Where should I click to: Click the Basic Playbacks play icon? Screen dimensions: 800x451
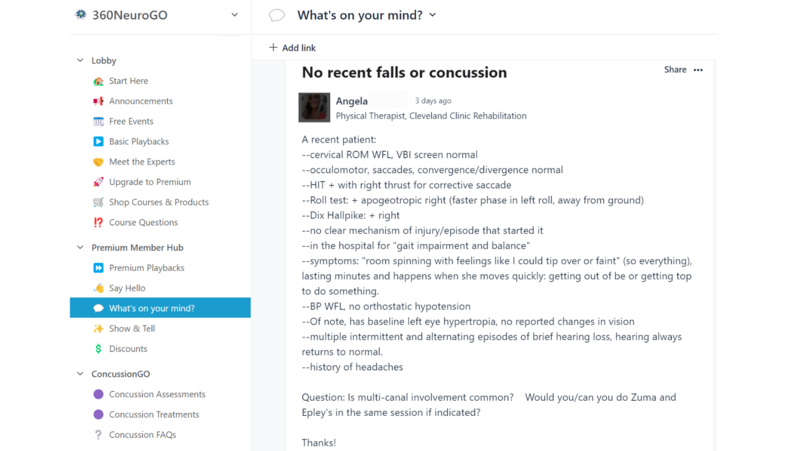(98, 142)
